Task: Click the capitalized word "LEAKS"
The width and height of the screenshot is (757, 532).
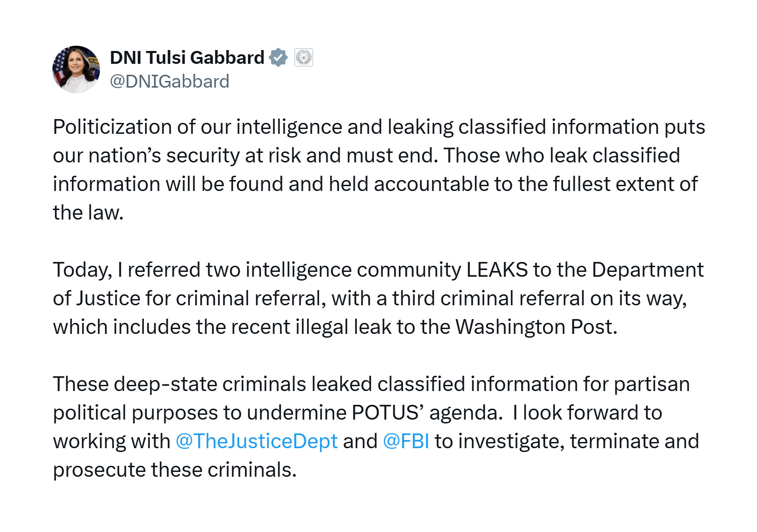Action: (497, 270)
